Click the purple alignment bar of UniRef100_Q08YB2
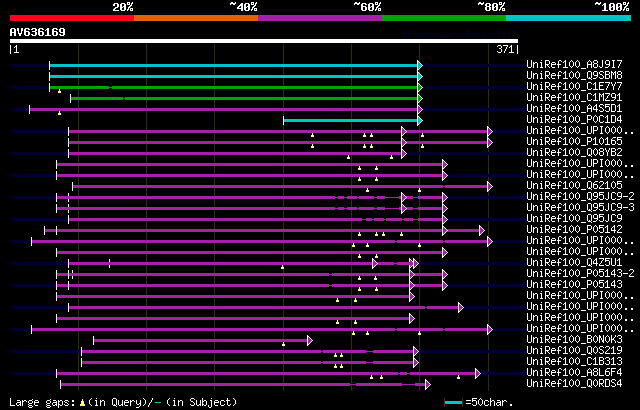Screen dimensions: 640x410 coord(235,153)
